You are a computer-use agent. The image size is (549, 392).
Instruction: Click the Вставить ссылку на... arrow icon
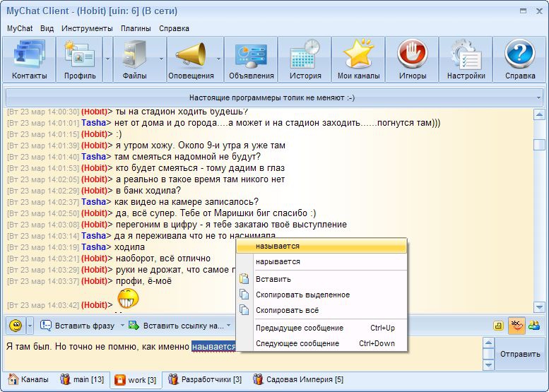[134, 326]
